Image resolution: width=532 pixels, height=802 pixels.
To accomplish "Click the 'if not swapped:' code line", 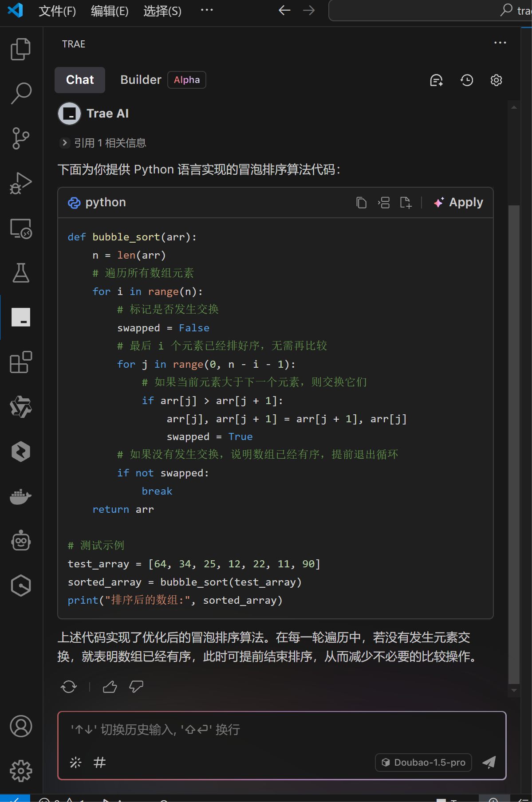I will click(163, 473).
